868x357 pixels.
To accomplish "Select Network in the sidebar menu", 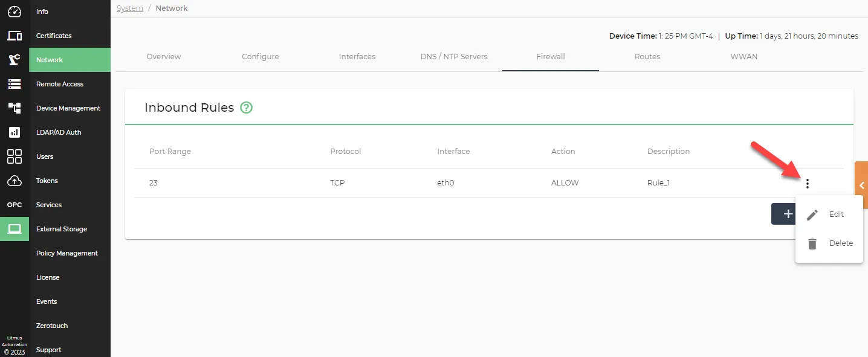I will pyautogui.click(x=70, y=60).
